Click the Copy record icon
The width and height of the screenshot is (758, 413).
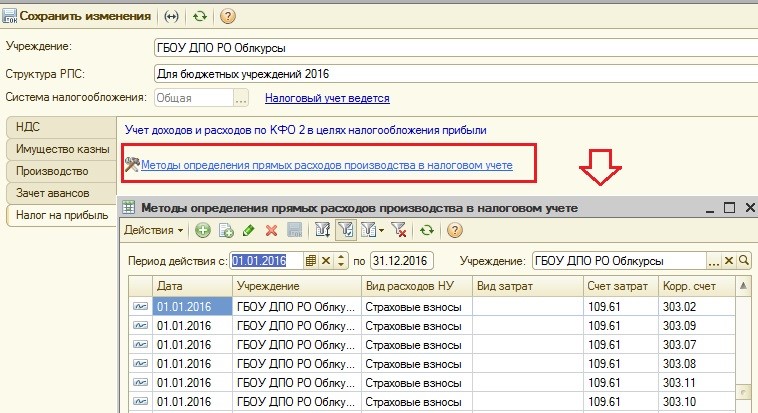(x=226, y=230)
